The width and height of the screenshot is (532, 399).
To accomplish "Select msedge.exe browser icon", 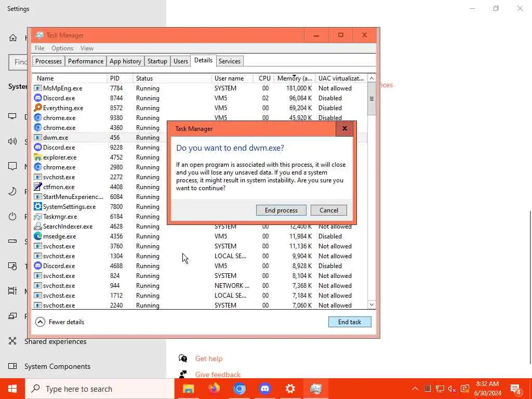I will (37, 236).
